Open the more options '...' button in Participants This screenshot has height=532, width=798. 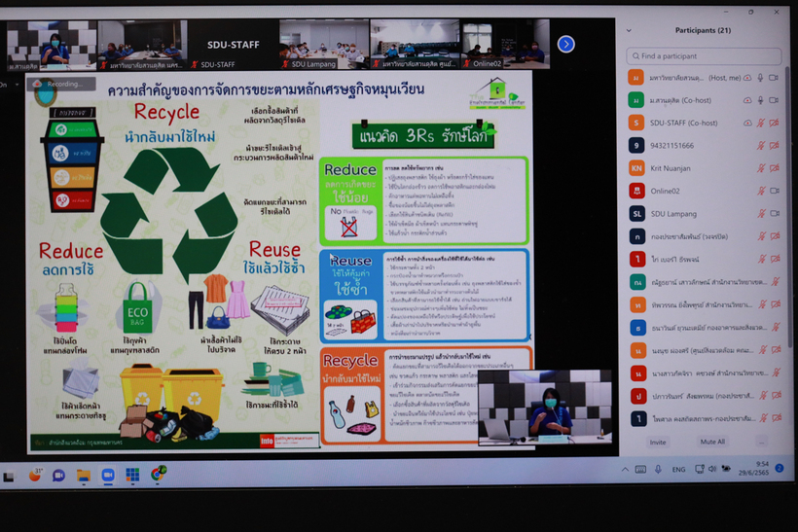coord(761,442)
